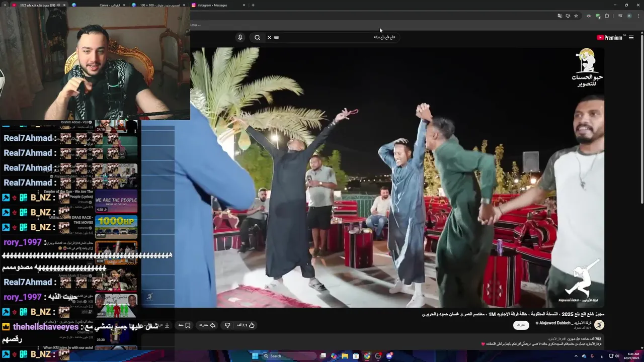Click the taskbar clock 8:41 AM
Viewport: 644px width, 362px height.
click(631, 356)
